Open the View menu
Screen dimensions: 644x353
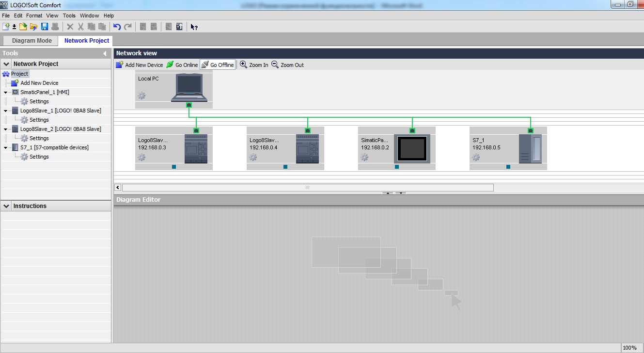(52, 16)
